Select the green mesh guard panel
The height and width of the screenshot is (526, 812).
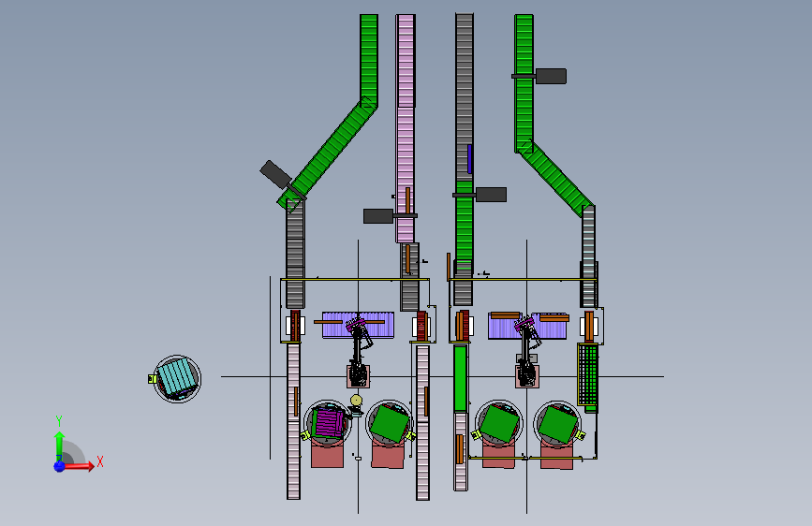588,374
